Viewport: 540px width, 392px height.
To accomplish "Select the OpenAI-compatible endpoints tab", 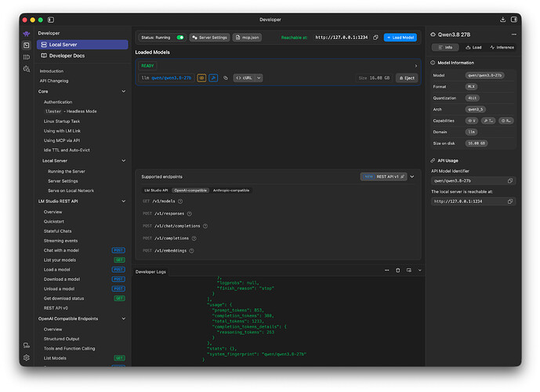I will pos(190,191).
